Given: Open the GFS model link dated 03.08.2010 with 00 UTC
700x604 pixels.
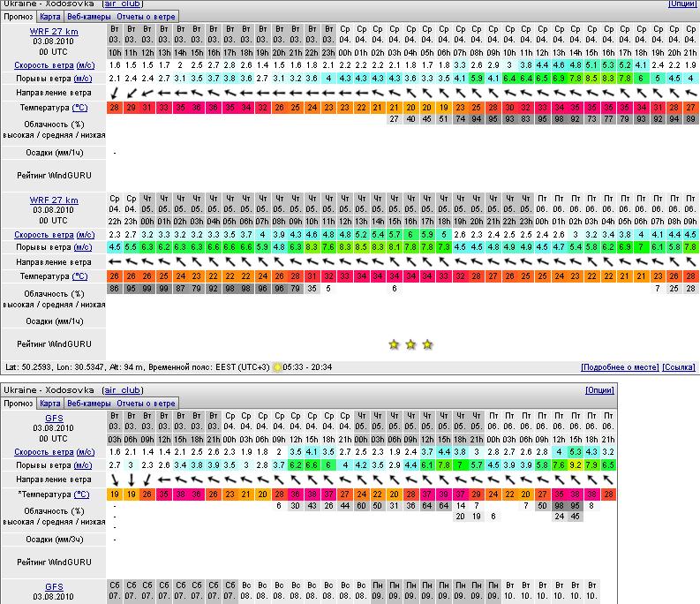Looking at the screenshot, I should (x=54, y=417).
